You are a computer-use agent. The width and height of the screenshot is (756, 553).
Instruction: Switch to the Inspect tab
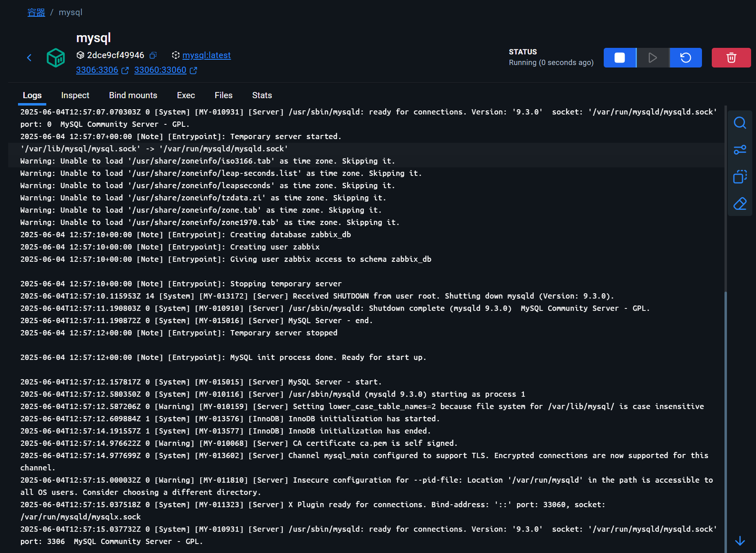[x=75, y=95]
